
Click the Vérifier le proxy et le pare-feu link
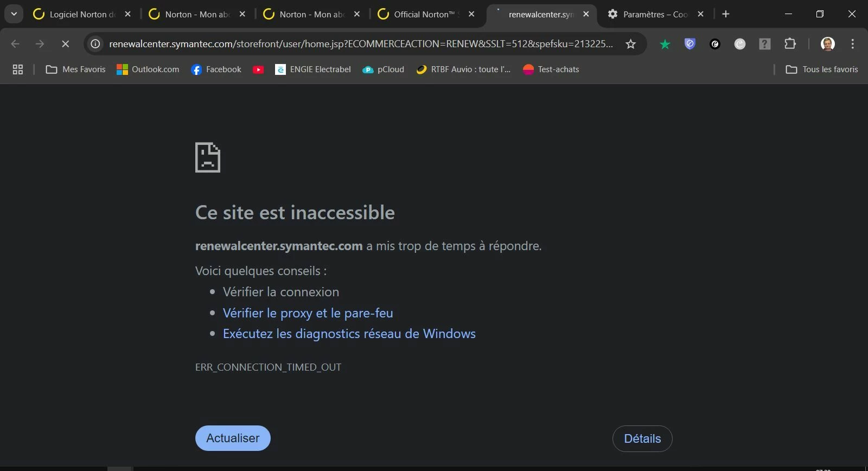pos(308,313)
